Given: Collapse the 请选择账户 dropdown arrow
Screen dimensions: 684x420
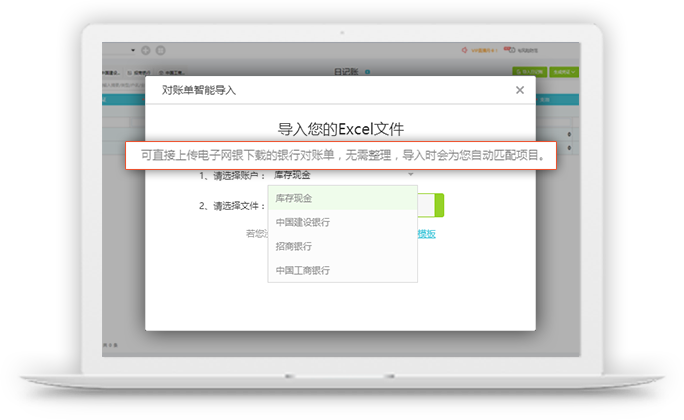Looking at the screenshot, I should (x=409, y=176).
